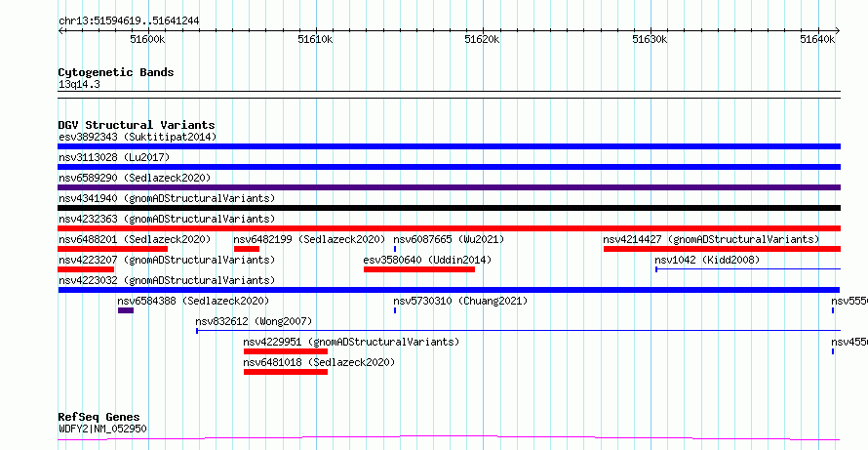Screen dimensions: 868x450
Task: Click the 51640k ruler tick label
Action: [x=817, y=40]
